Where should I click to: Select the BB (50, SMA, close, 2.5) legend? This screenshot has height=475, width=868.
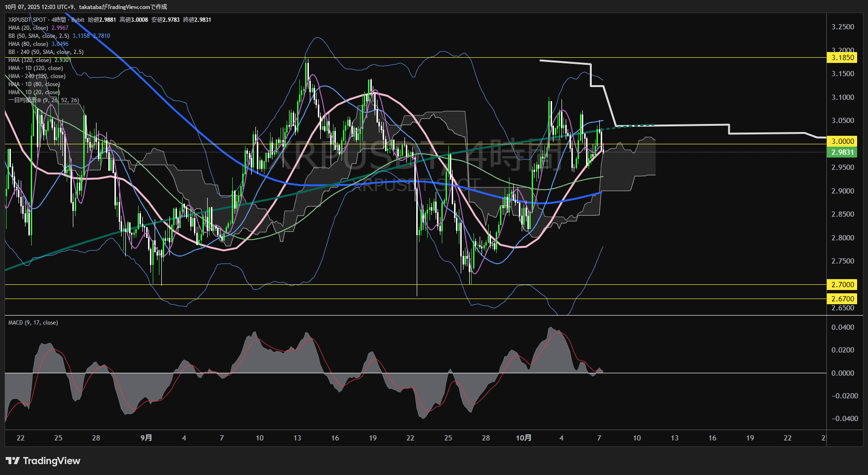tap(39, 36)
